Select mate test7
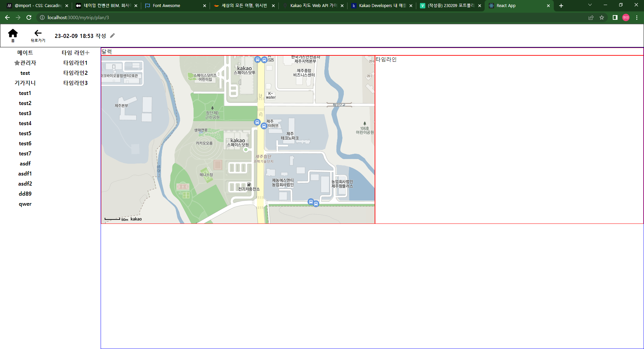644x349 pixels. (25, 153)
